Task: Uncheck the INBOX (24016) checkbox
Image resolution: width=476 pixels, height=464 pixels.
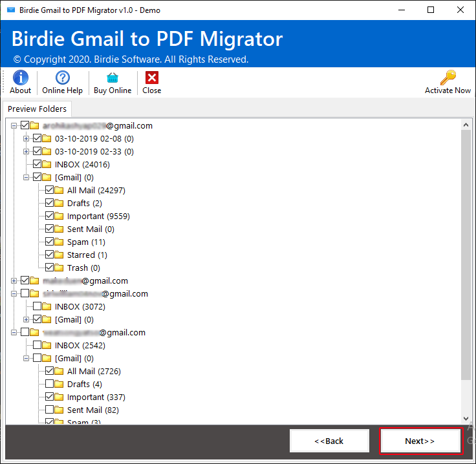Action: [x=37, y=164]
